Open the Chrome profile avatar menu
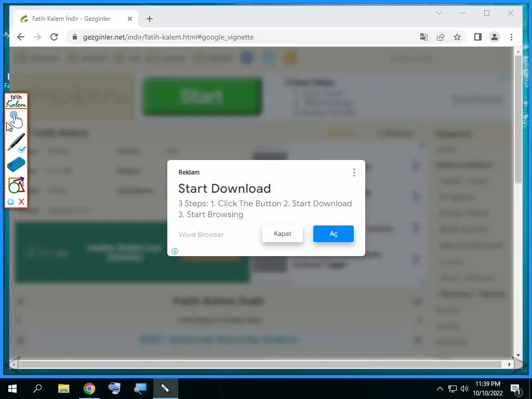The width and height of the screenshot is (532, 399). pyautogui.click(x=495, y=37)
